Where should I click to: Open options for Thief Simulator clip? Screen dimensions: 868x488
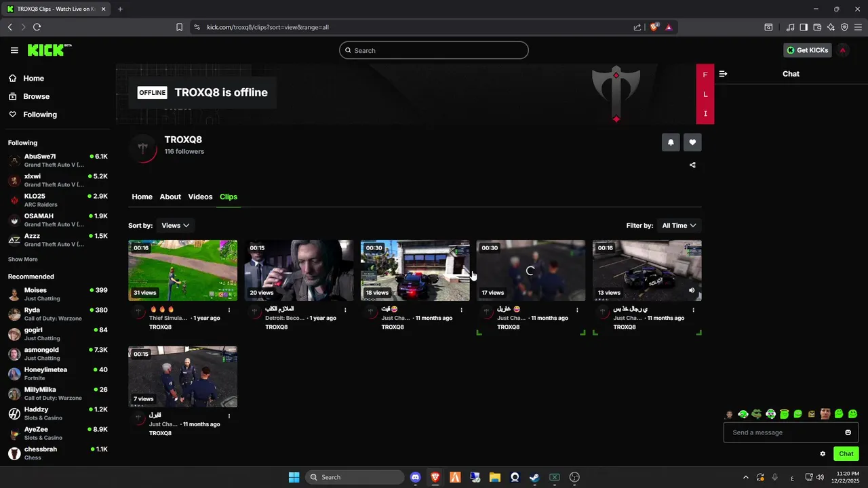229,310
